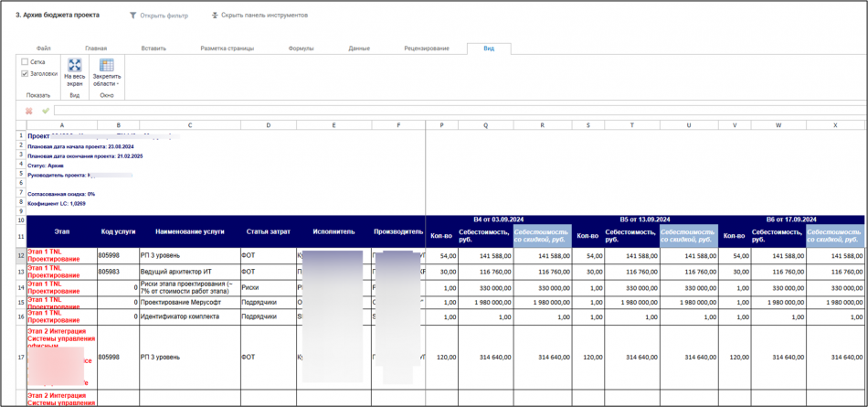The width and height of the screenshot is (868, 407).
Task: Click the green confirm checkmark in formula bar
Action: [45, 111]
